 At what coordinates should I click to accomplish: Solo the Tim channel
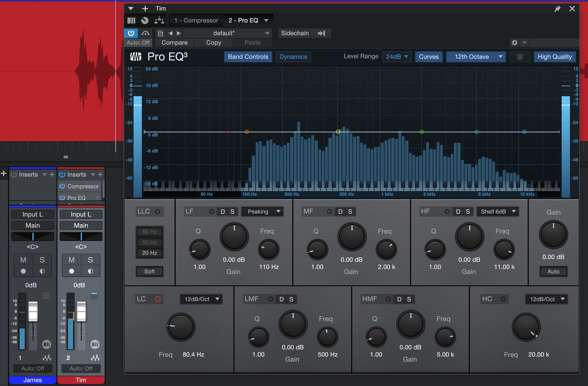90,260
